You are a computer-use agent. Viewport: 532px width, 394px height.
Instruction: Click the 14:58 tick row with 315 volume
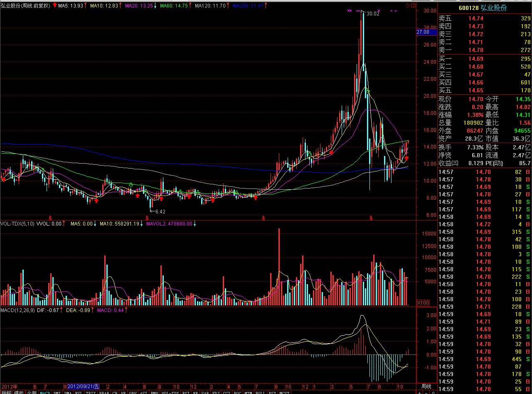click(x=485, y=232)
